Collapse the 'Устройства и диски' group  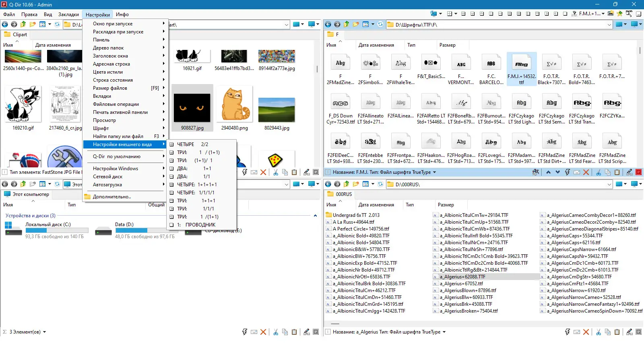315,216
